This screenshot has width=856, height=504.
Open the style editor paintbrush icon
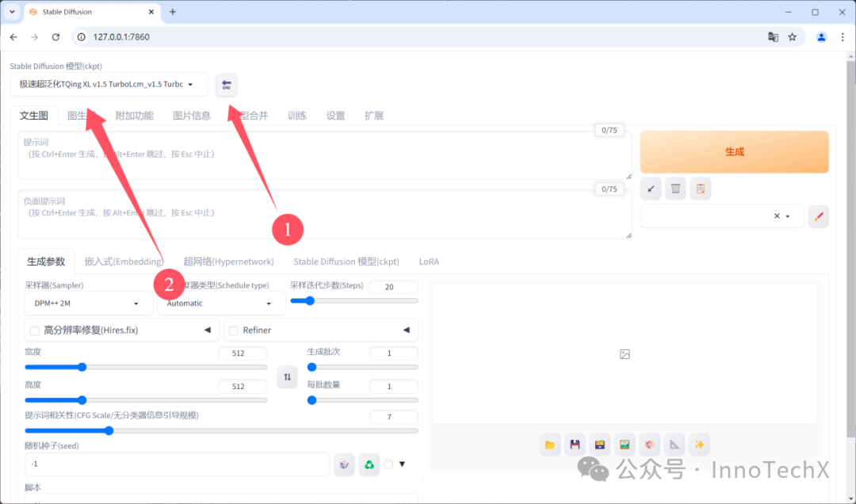pyautogui.click(x=818, y=216)
